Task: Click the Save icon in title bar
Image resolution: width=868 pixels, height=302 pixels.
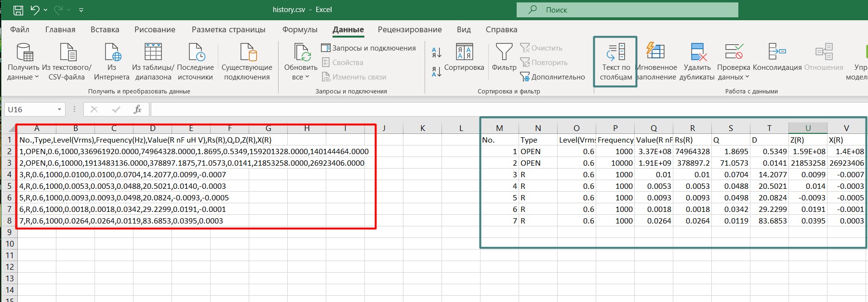Action: click(18, 10)
